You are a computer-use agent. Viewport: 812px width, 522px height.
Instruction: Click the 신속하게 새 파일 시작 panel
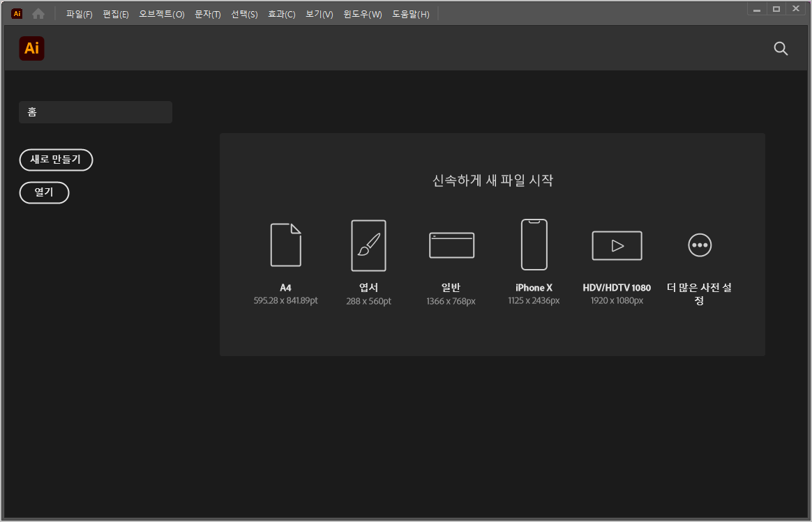[493, 181]
